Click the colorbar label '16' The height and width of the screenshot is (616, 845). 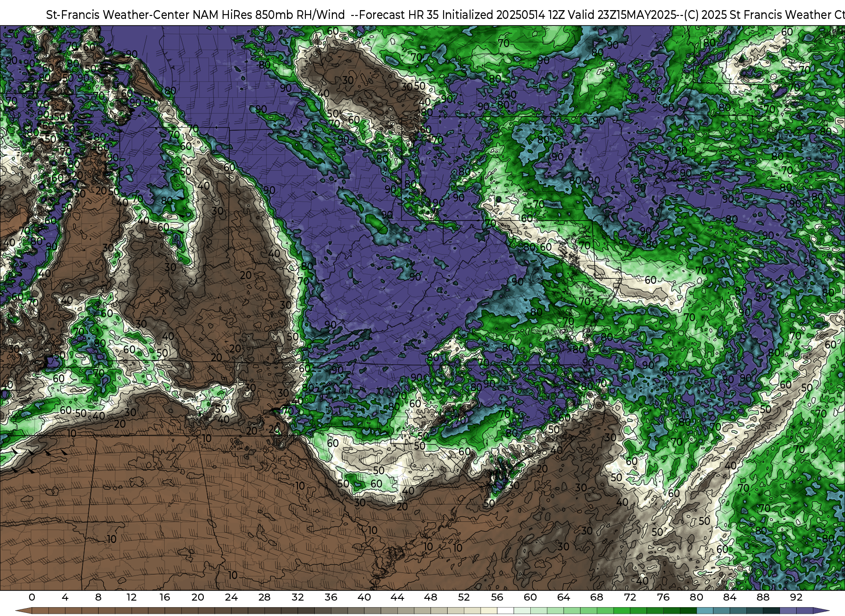click(165, 597)
